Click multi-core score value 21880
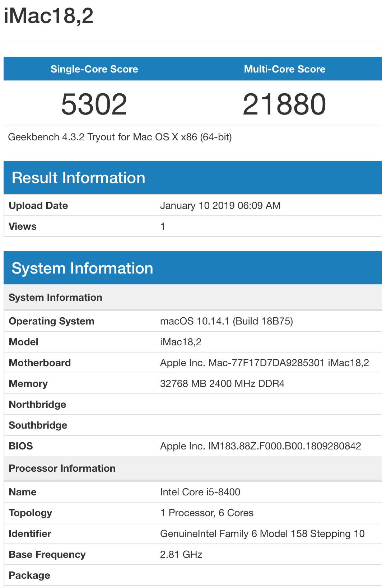 (x=284, y=104)
